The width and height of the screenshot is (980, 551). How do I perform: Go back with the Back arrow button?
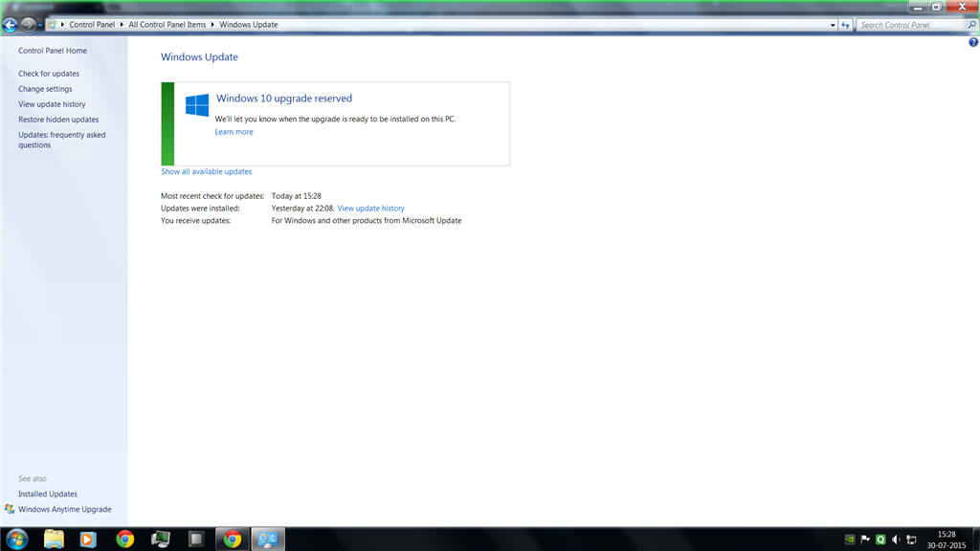pyautogui.click(x=10, y=25)
